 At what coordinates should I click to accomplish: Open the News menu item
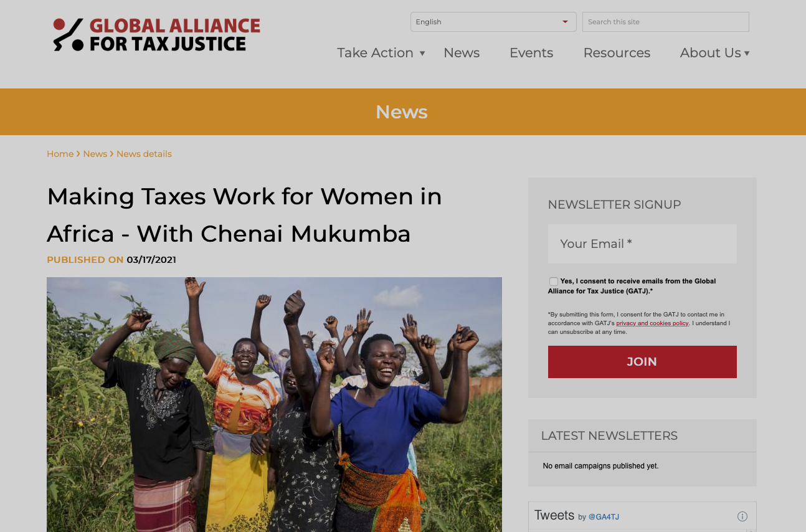[x=462, y=53]
